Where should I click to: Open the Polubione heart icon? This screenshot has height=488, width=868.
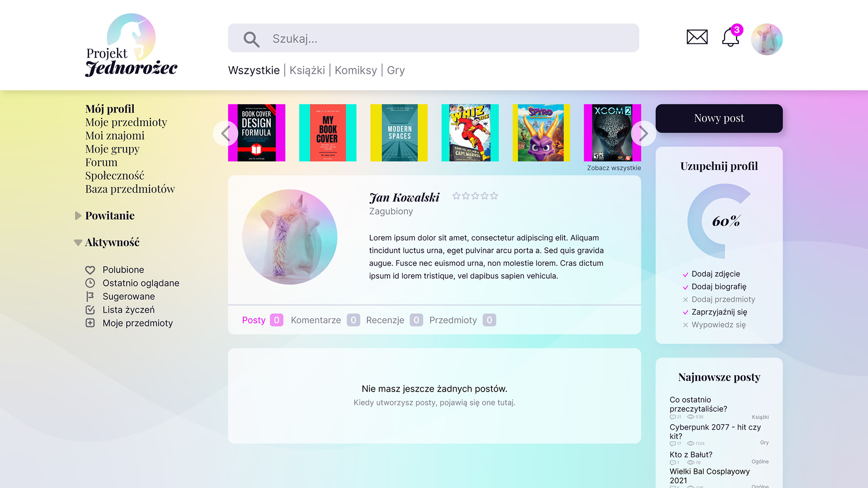[90, 270]
